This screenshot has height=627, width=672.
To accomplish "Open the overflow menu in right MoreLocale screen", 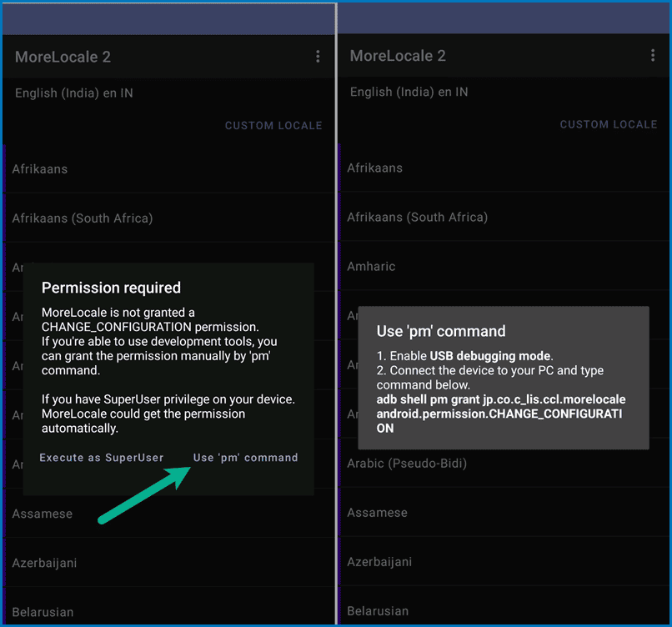I will point(652,55).
